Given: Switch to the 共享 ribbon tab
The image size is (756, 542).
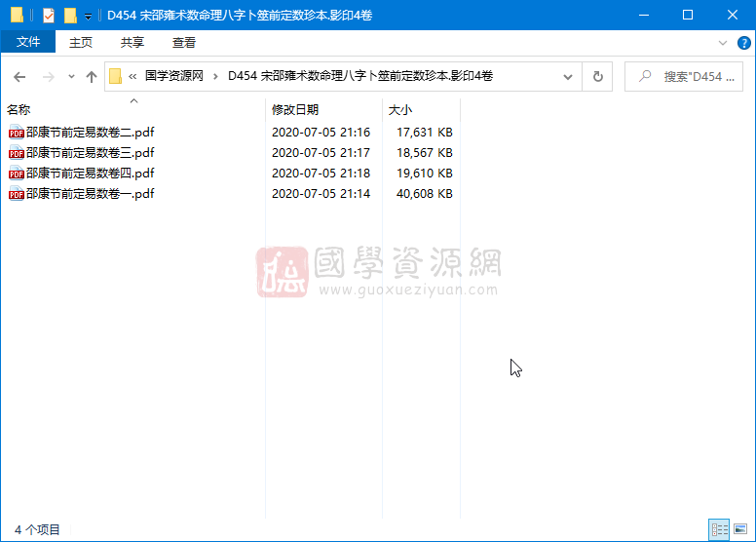Looking at the screenshot, I should [132, 43].
